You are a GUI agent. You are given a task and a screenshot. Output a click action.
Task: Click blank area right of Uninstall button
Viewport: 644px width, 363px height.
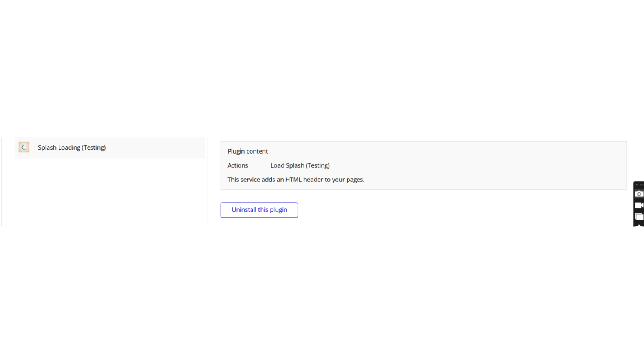point(432,210)
